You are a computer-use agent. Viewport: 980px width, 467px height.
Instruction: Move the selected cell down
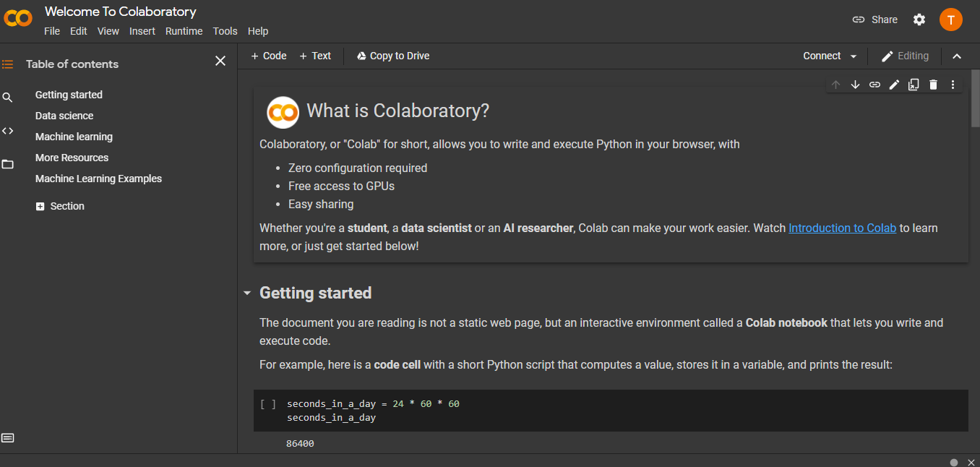[855, 85]
